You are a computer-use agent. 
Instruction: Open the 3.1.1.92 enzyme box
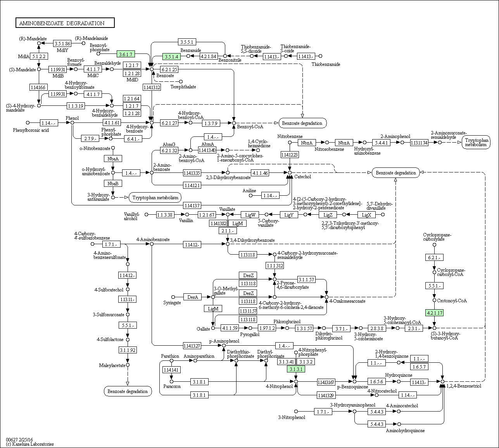pos(128,350)
